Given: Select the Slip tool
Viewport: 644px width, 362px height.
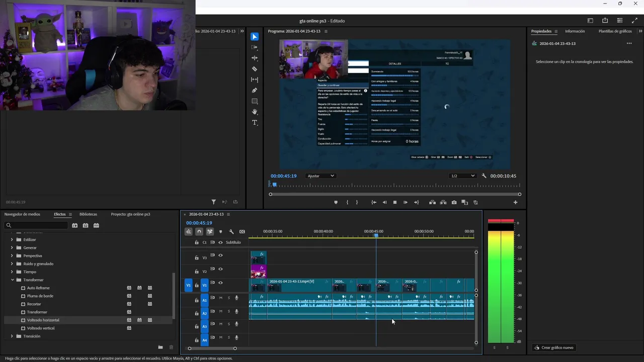Looking at the screenshot, I should [x=255, y=79].
